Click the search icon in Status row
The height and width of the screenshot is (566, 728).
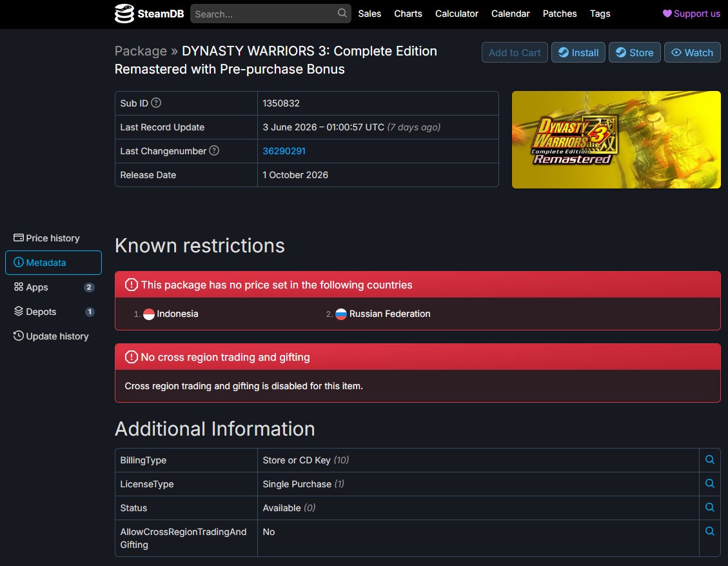coord(709,507)
